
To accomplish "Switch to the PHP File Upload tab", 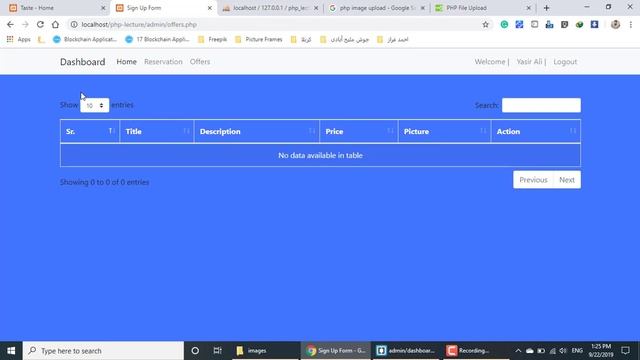I will (482, 8).
